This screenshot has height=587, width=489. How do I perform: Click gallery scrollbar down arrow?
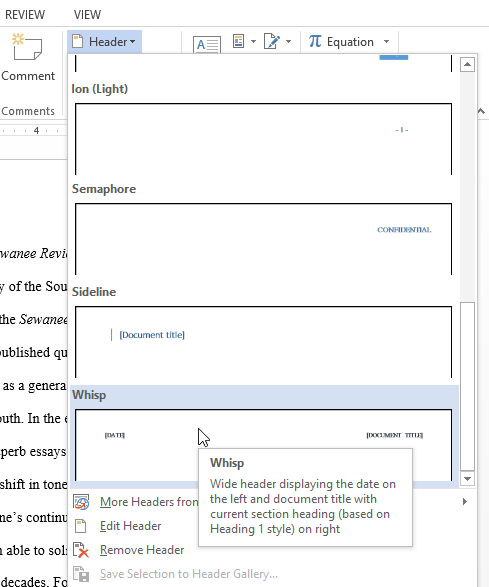pos(467,478)
